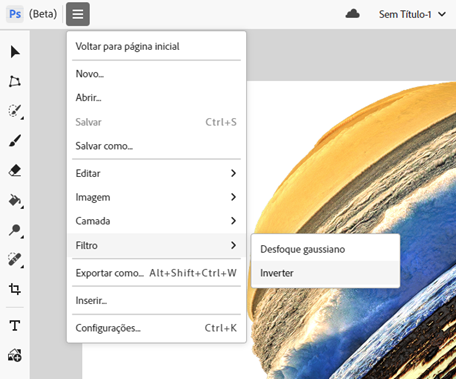Select the Place image tool
The height and width of the screenshot is (379, 456).
(15, 355)
